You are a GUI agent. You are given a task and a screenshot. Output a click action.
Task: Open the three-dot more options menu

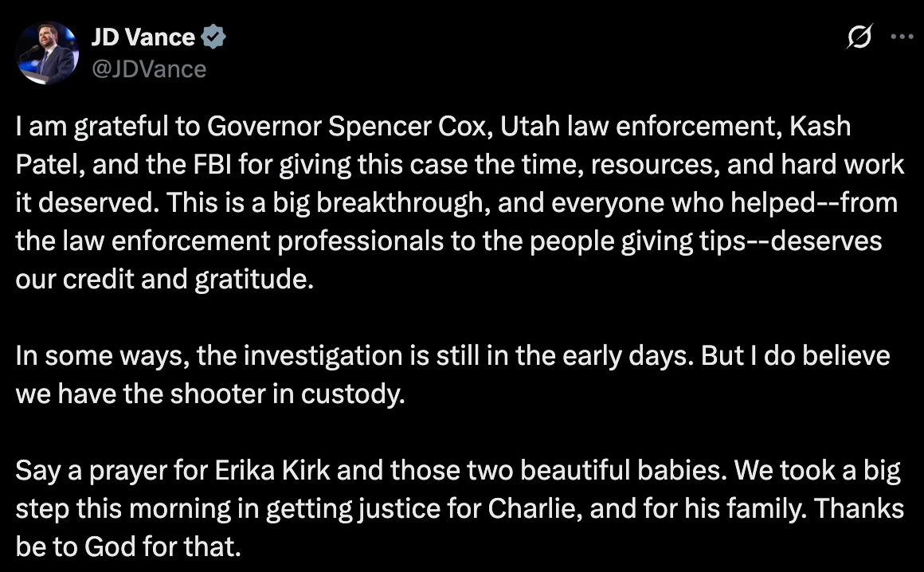tap(902, 37)
